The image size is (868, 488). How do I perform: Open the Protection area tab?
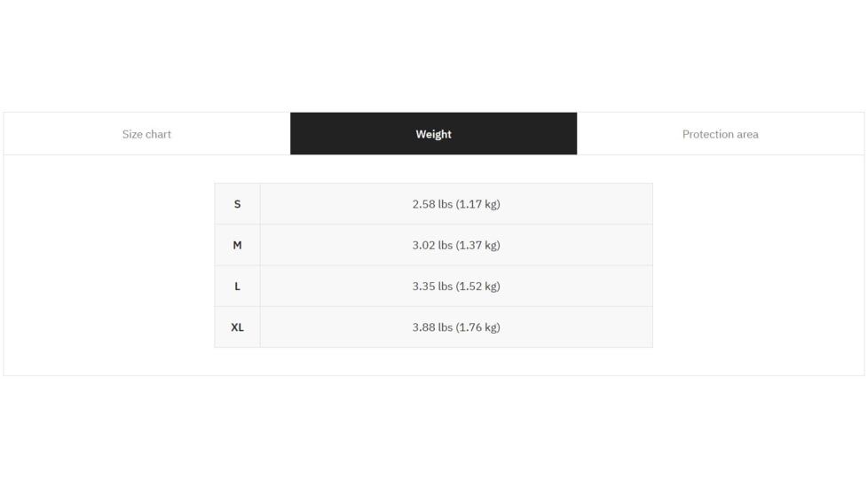pos(720,134)
